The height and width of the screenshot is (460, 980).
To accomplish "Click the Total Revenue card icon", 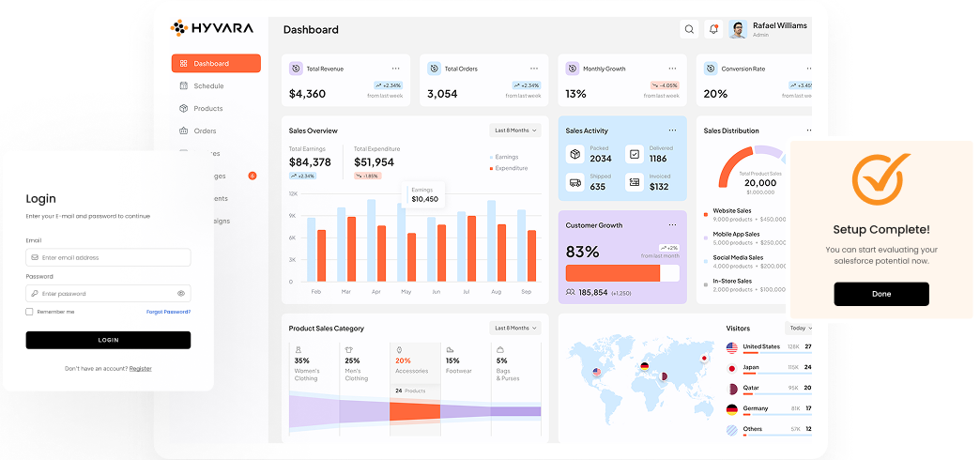I will [296, 69].
